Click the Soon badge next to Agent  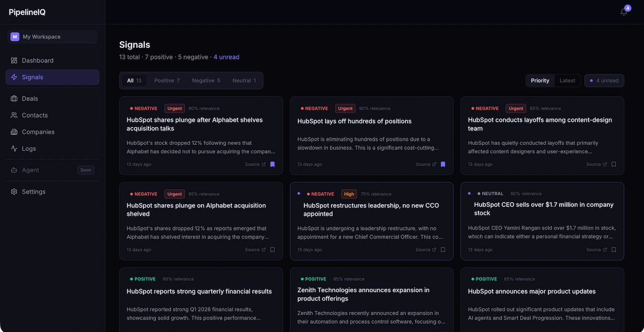click(x=86, y=170)
